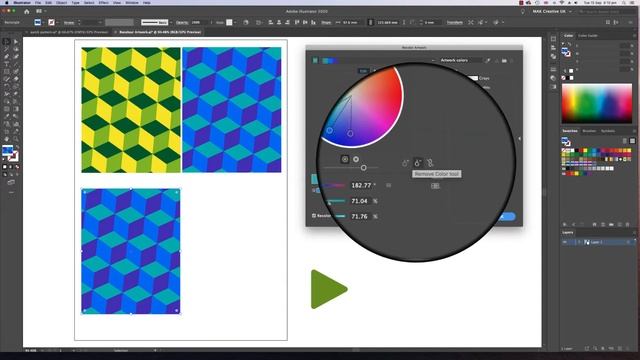The width and height of the screenshot is (640, 360).
Task: Open the Window menu
Action: [132, 2]
